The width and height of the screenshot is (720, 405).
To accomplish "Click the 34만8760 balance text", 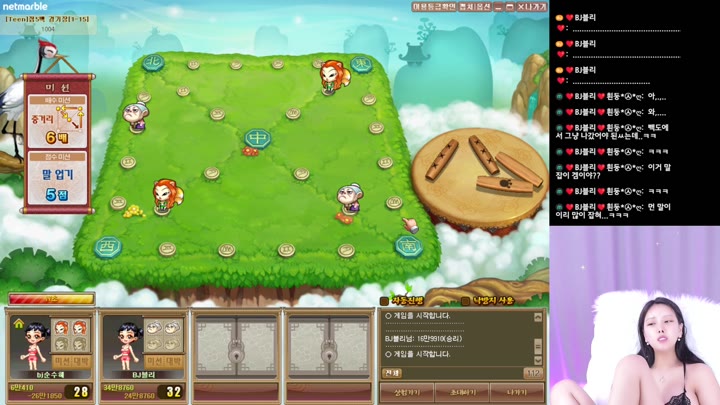I will pos(118,388).
